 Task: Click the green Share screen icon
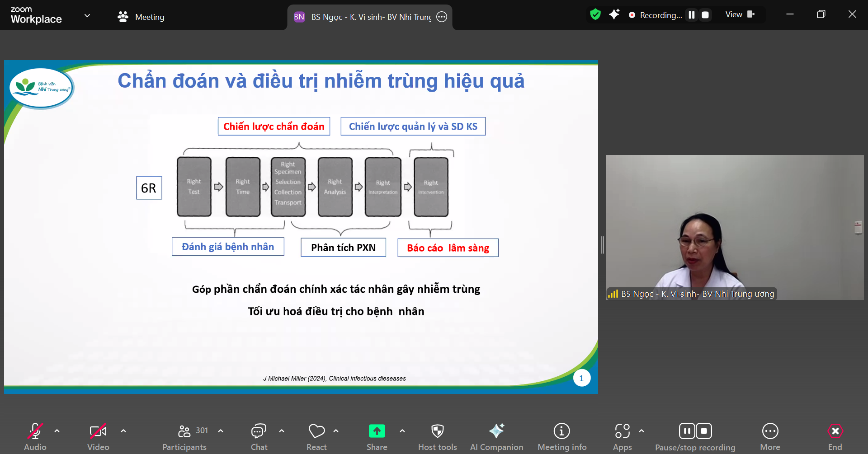pos(377,431)
